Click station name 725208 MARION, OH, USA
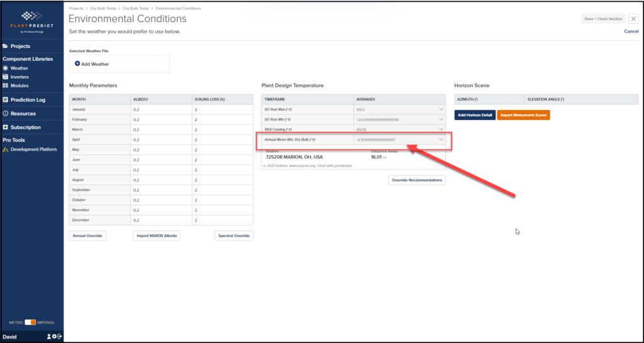Viewport: 644px width, 343px height. coord(294,156)
